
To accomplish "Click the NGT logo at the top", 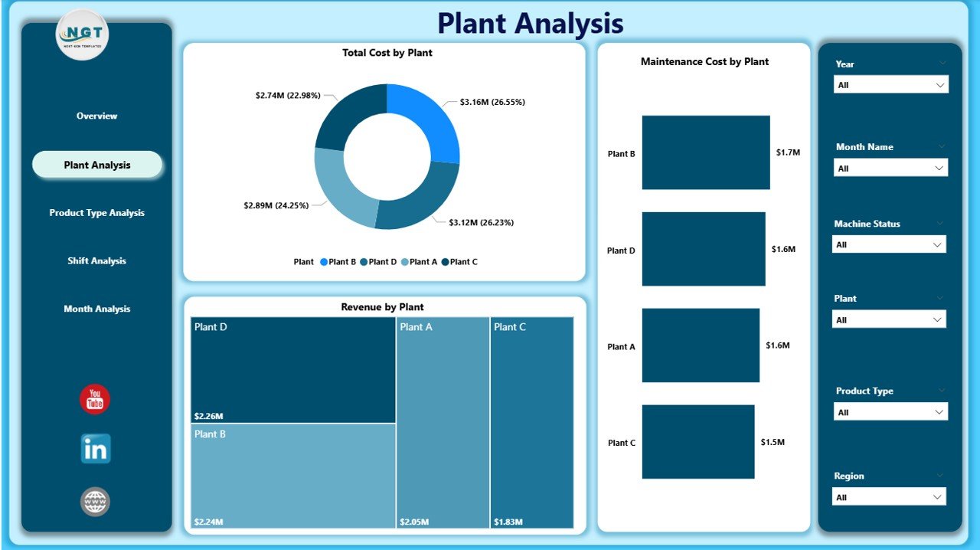I will pyautogui.click(x=81, y=34).
